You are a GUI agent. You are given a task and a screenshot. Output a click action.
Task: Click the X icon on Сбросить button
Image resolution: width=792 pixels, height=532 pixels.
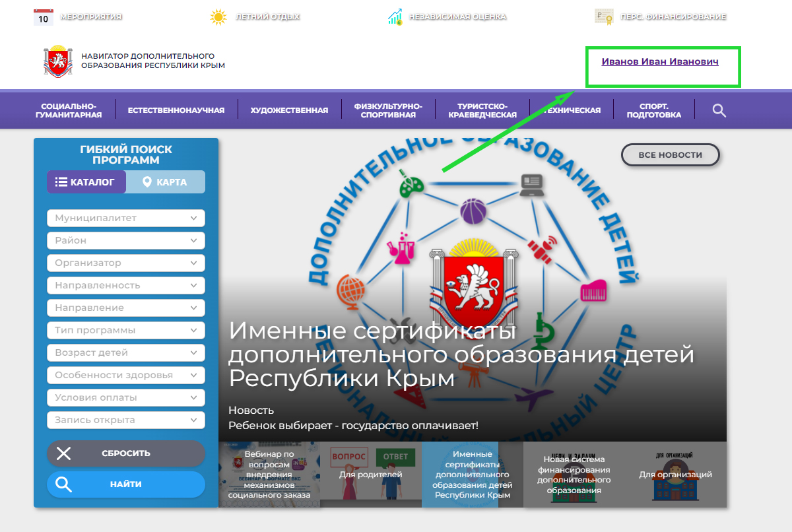click(x=64, y=453)
